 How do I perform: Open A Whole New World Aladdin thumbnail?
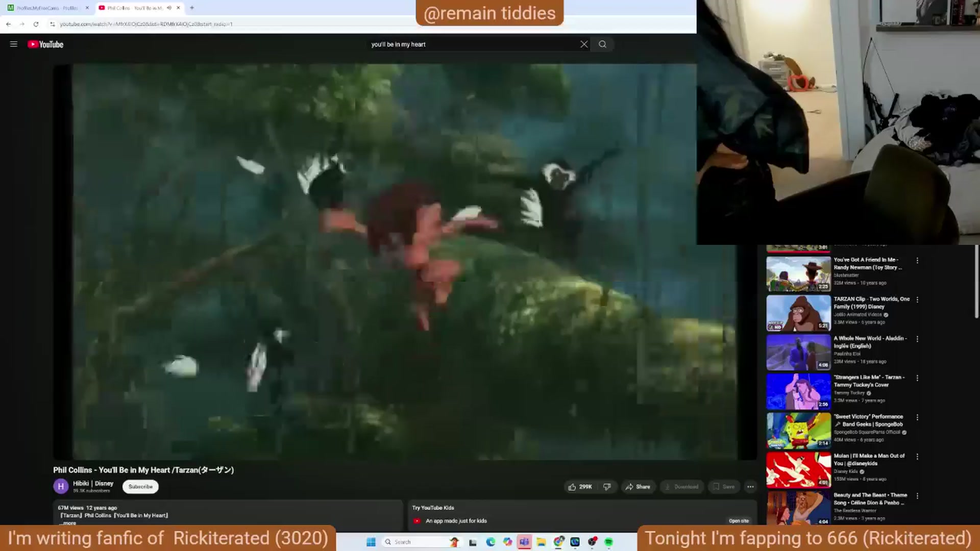coord(798,353)
